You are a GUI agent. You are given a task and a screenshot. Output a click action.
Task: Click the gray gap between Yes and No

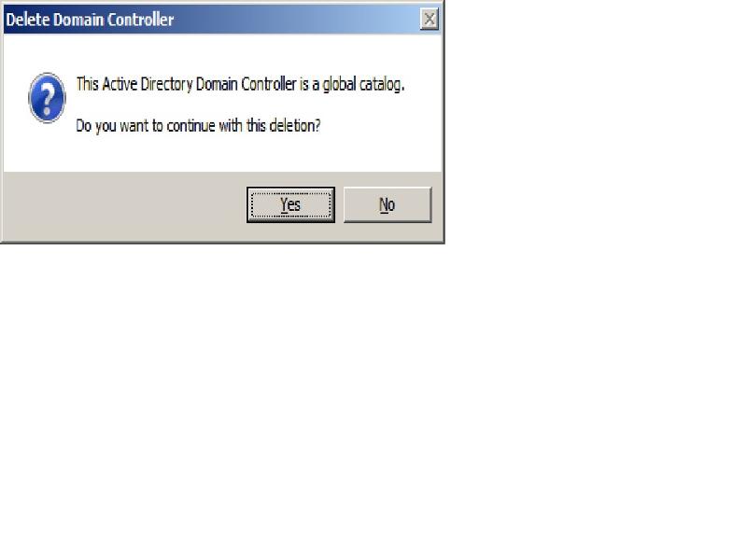(339, 204)
